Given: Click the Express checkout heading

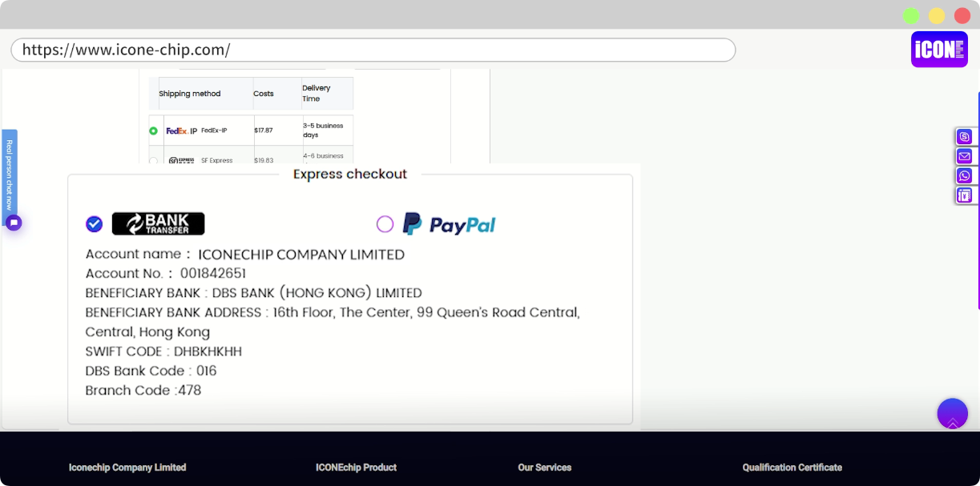Looking at the screenshot, I should coord(350,175).
